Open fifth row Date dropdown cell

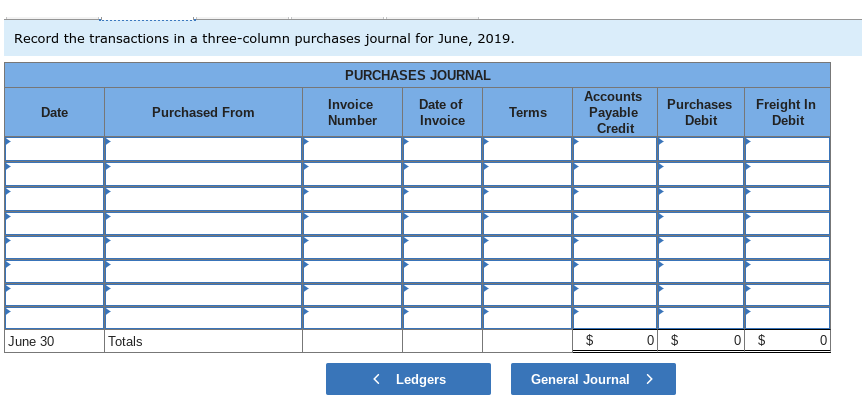(54, 247)
